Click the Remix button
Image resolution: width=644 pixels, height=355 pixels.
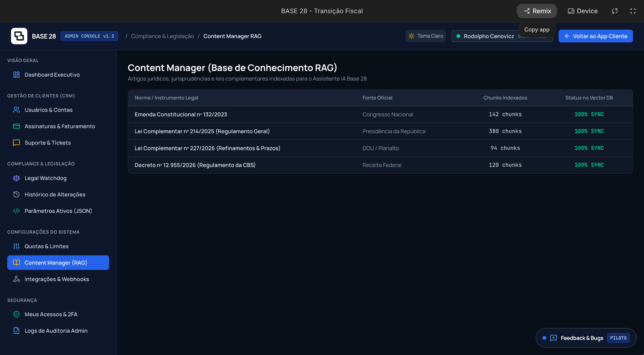pyautogui.click(x=537, y=11)
